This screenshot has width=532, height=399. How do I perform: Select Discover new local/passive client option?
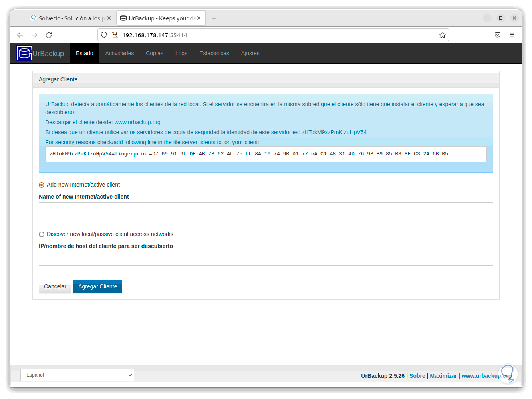[x=42, y=234]
